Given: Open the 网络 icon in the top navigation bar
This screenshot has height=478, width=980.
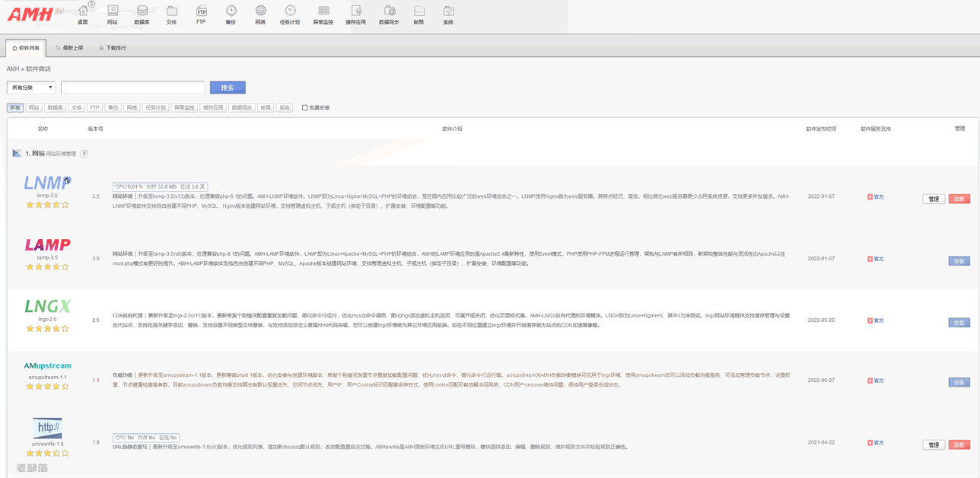Looking at the screenshot, I should (x=261, y=14).
